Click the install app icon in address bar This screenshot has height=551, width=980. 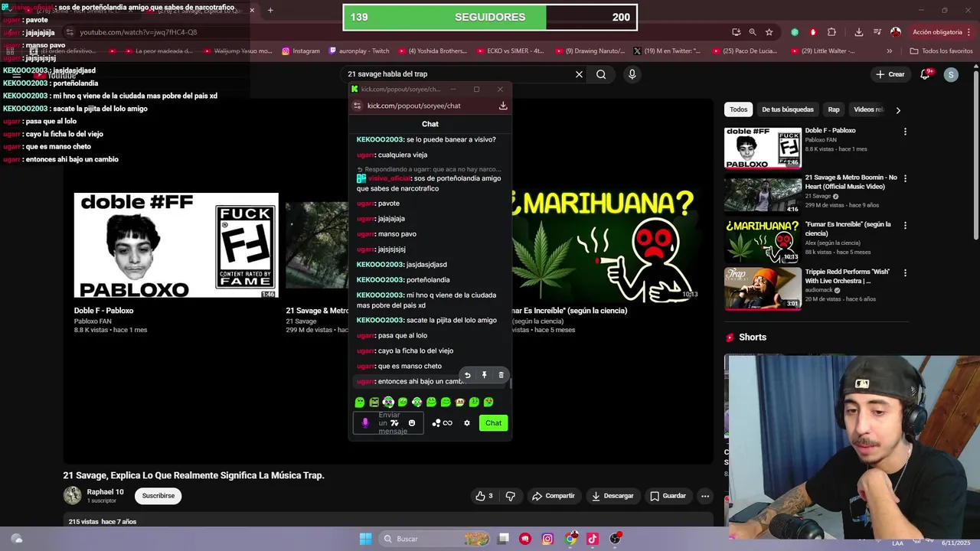point(736,32)
